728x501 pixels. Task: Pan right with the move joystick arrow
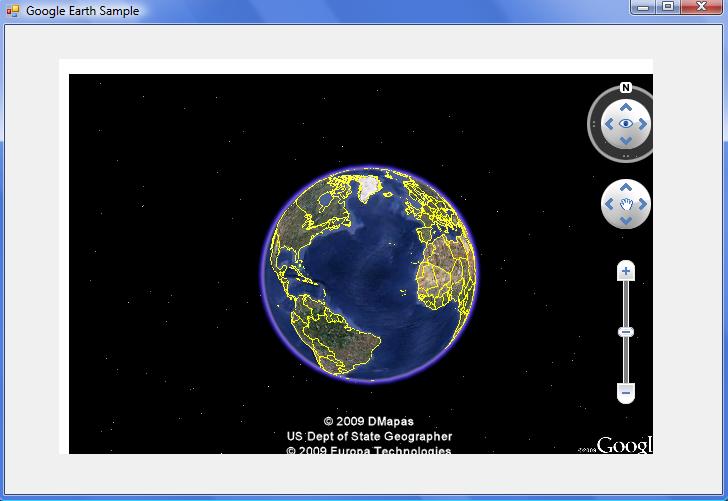tap(643, 204)
